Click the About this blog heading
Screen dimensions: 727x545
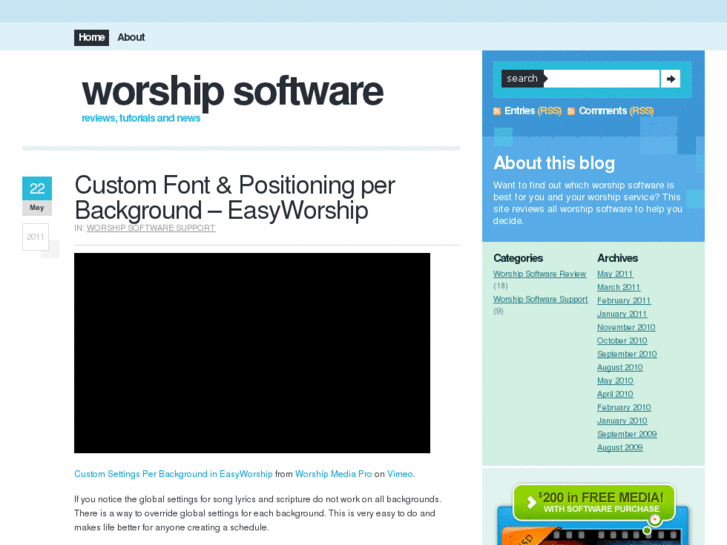[x=554, y=163]
